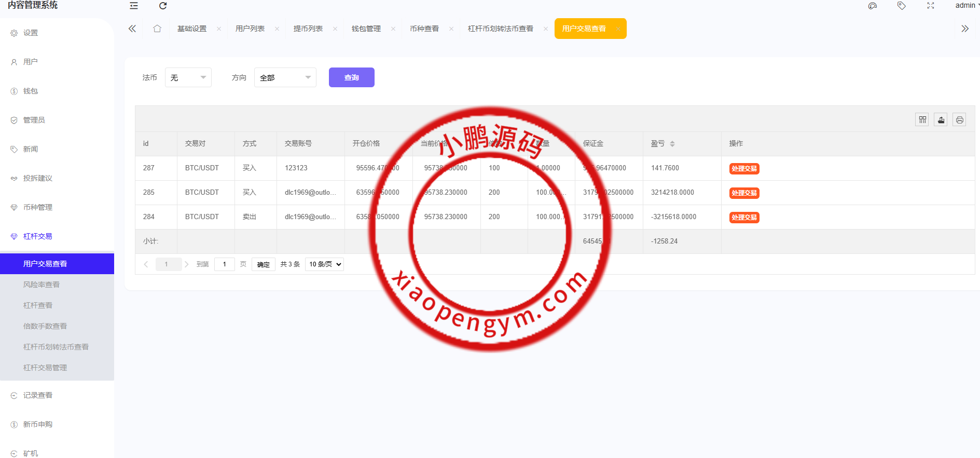The image size is (980, 458).
Task: Click the table print icon
Action: pyautogui.click(x=960, y=120)
